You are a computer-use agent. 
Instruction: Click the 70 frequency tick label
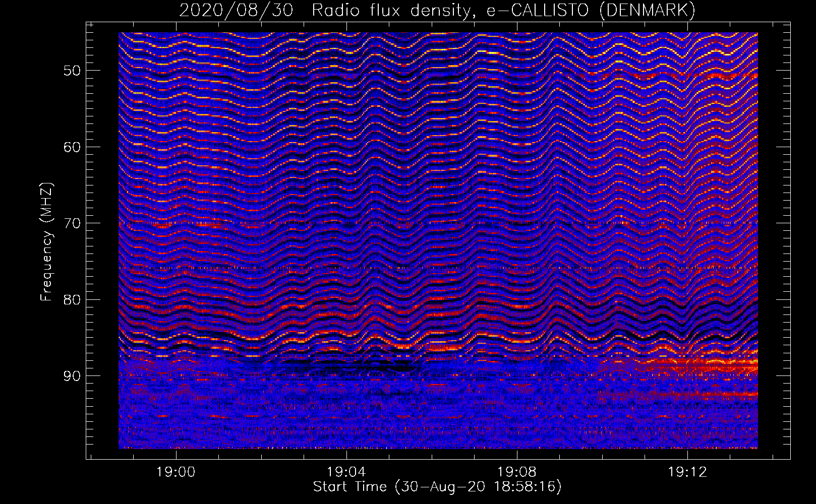72,223
